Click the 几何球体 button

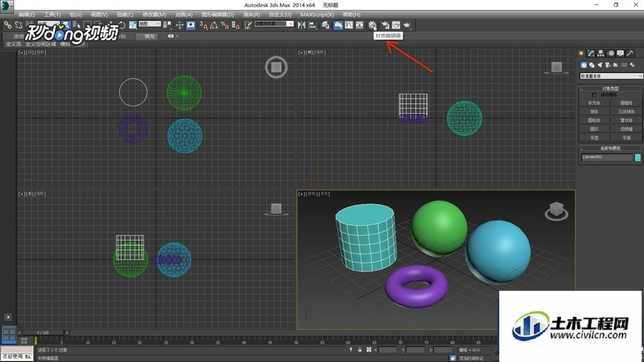coord(626,112)
